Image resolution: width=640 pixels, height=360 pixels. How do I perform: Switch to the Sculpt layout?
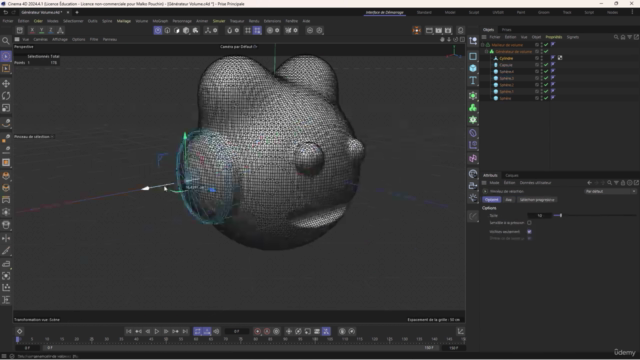click(474, 12)
